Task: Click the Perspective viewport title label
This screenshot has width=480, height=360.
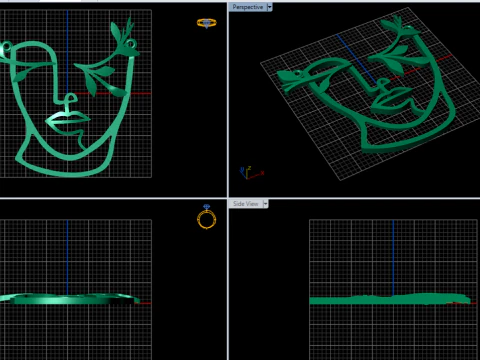Action: [x=248, y=7]
